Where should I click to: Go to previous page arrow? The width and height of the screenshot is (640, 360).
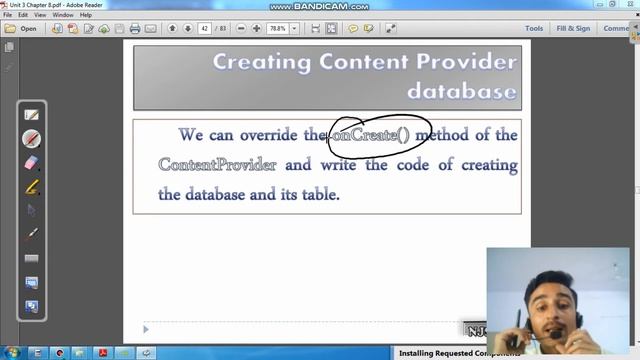tap(172, 28)
